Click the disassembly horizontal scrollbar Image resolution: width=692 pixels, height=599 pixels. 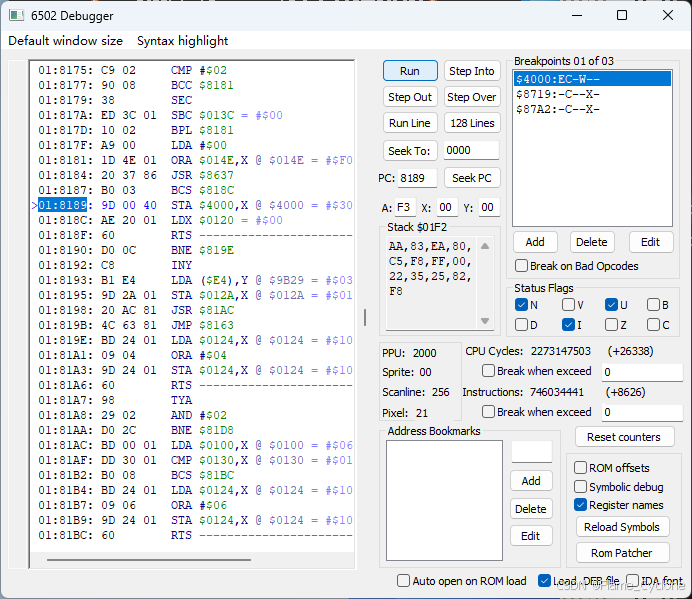[x=149, y=560]
